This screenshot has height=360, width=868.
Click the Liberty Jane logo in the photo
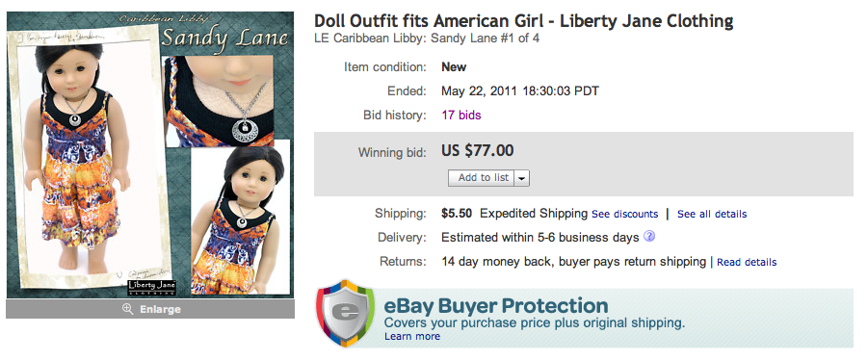(x=145, y=286)
